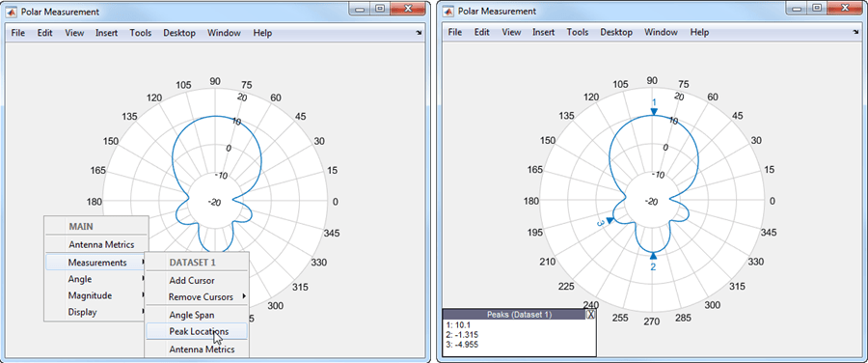
Task: Click 270 angle label in right plot
Action: (x=653, y=322)
